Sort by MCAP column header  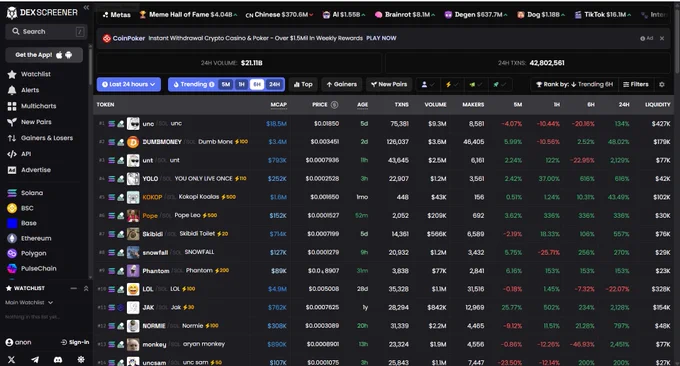tap(278, 105)
